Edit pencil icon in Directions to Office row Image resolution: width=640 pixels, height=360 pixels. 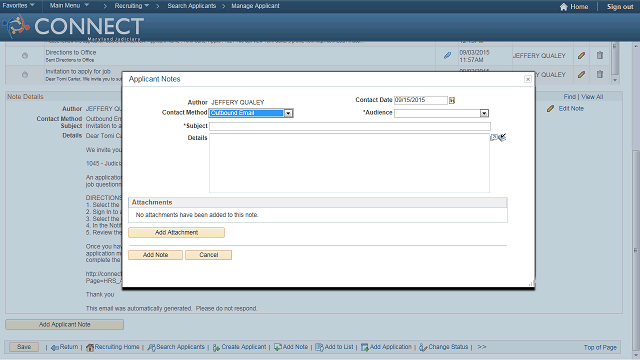point(581,55)
